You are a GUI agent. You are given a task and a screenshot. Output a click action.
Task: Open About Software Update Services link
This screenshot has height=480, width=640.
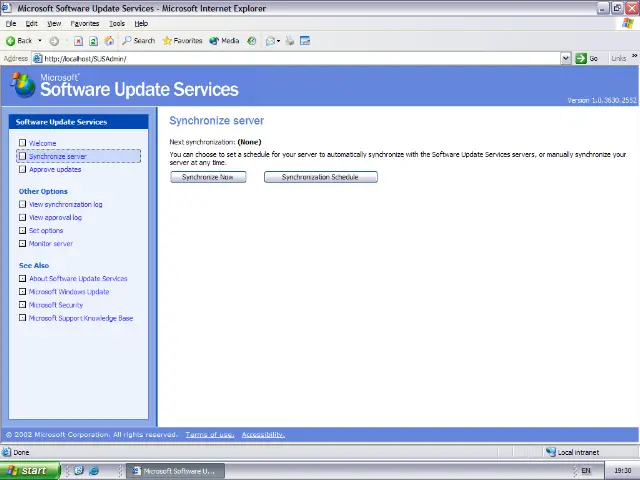[78, 279]
